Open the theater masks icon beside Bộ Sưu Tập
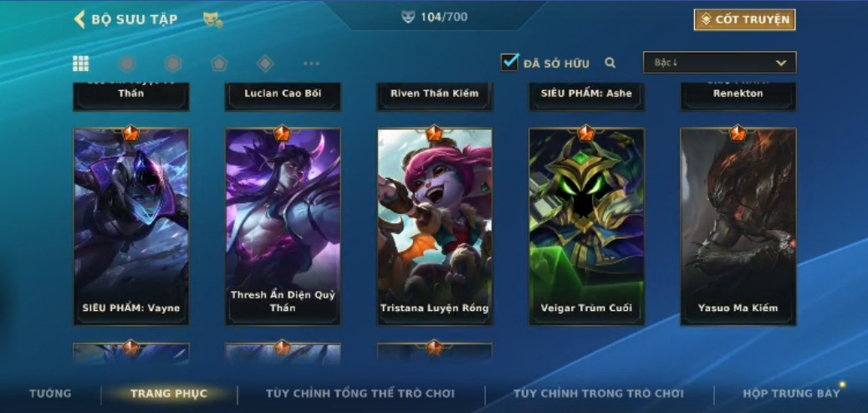 (212, 20)
